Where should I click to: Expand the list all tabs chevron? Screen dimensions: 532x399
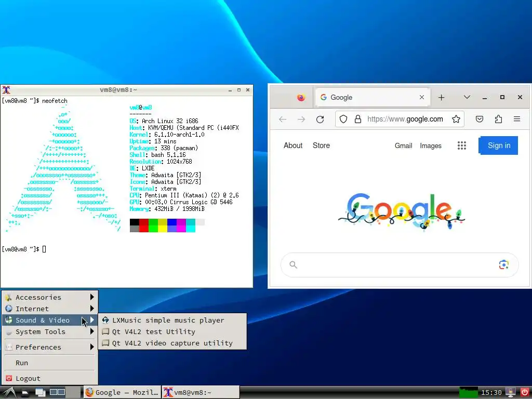[467, 97]
